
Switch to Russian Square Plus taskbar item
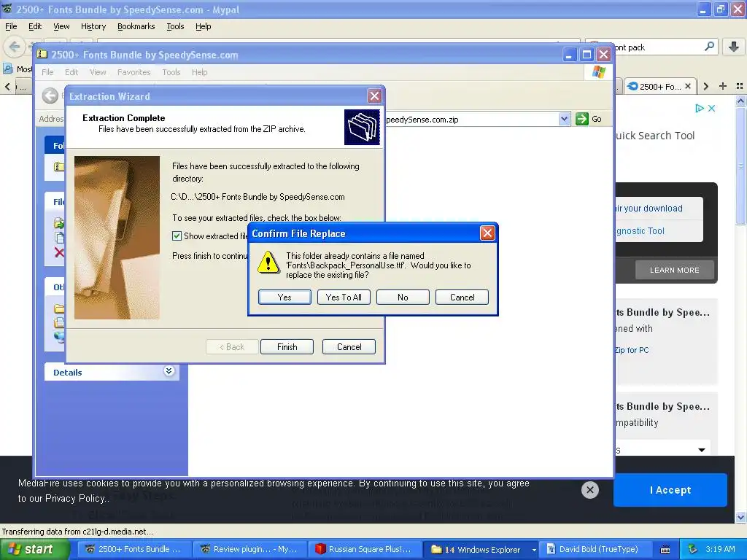coord(365,549)
